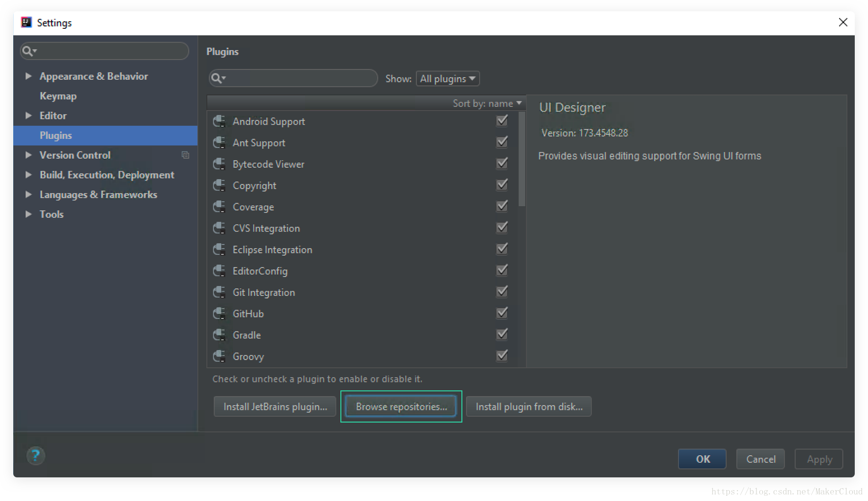Click Install JetBrains plugin button
The height and width of the screenshot is (501, 868).
275,406
